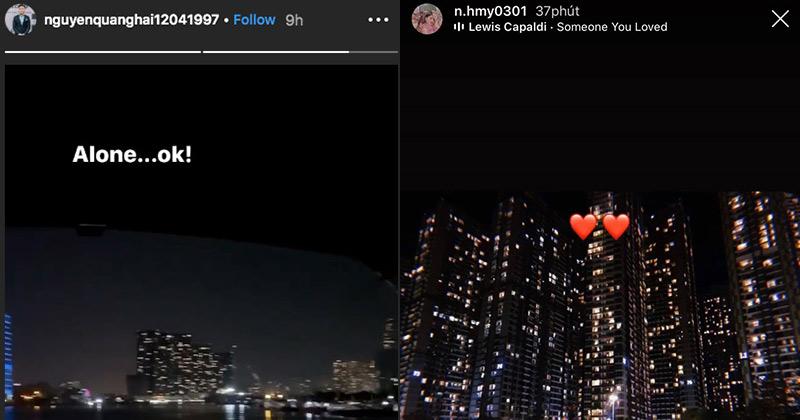
Task: Tap the riverside night skyline story photo
Action: [x=201, y=322]
